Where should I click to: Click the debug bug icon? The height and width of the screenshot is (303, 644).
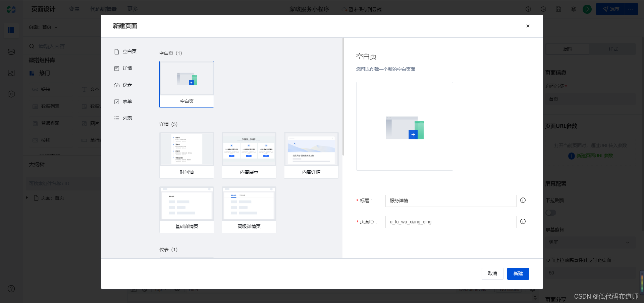click(574, 9)
